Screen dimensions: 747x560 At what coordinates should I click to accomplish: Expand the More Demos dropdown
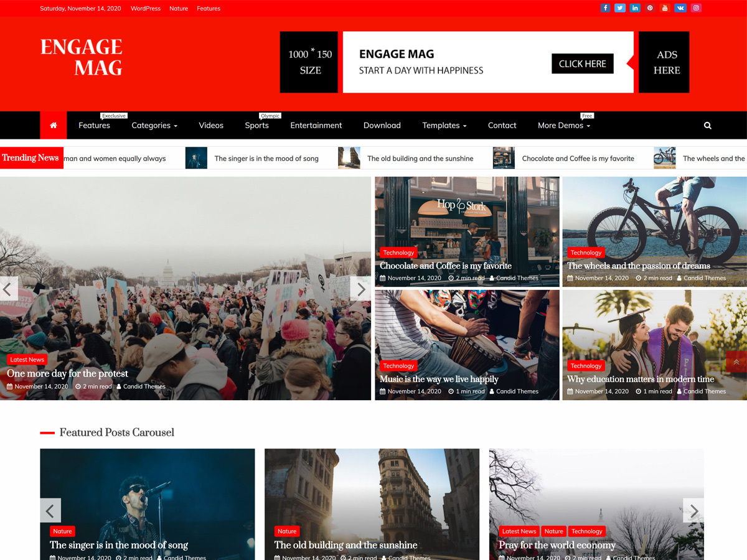click(563, 125)
